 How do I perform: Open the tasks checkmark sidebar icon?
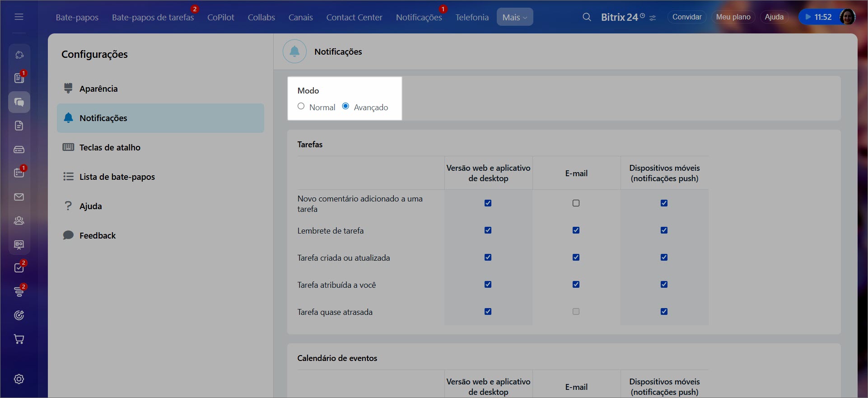19,268
